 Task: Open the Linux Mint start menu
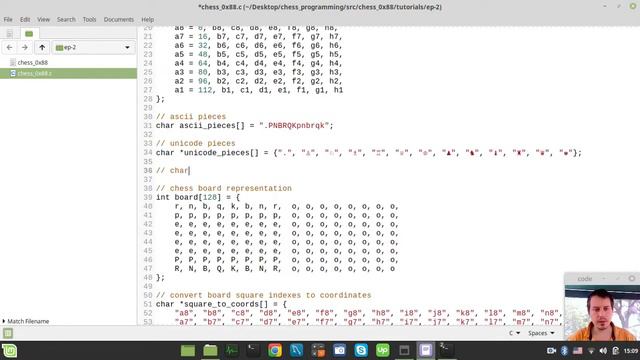click(x=9, y=351)
